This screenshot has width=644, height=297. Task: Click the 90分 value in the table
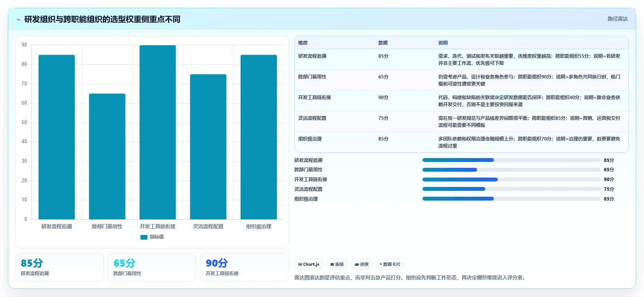[383, 98]
